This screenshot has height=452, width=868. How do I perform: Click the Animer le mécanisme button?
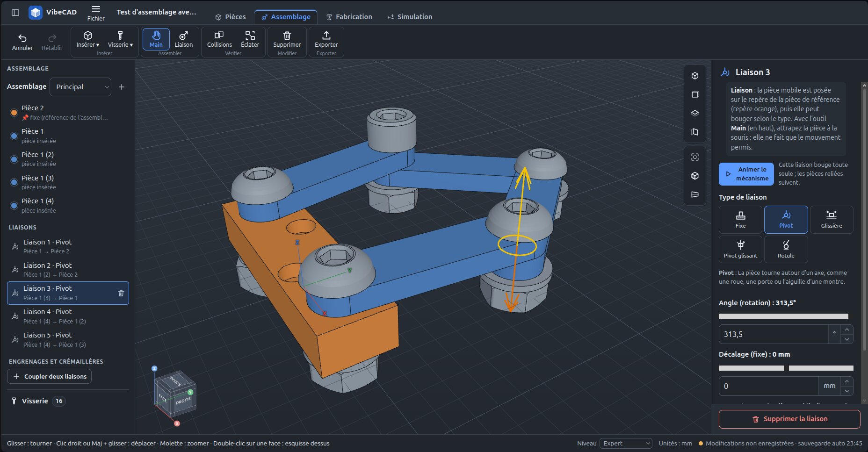pyautogui.click(x=746, y=174)
